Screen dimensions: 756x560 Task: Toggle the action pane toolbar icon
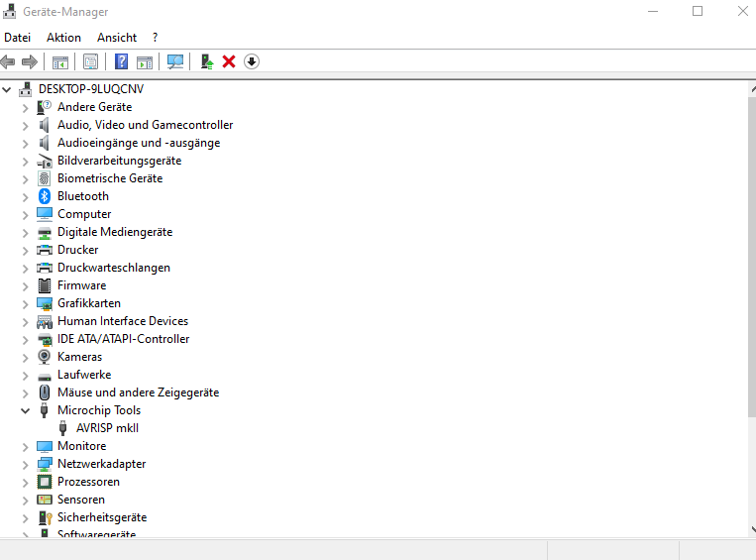tap(145, 61)
